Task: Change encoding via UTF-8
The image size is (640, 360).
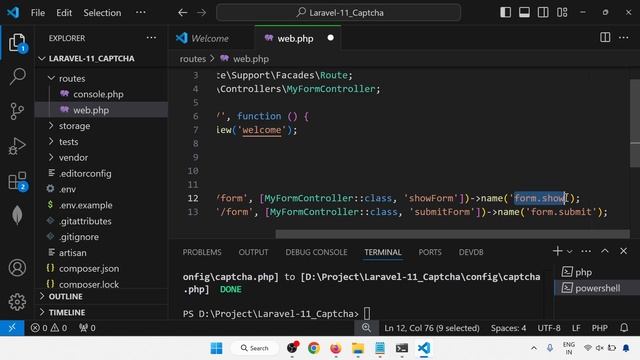Action: click(549, 328)
